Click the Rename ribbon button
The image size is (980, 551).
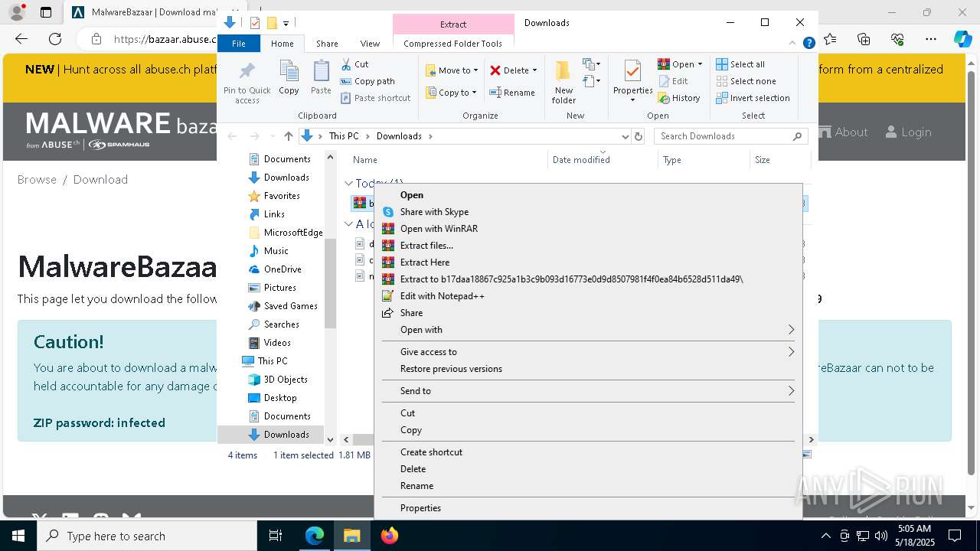pyautogui.click(x=512, y=93)
